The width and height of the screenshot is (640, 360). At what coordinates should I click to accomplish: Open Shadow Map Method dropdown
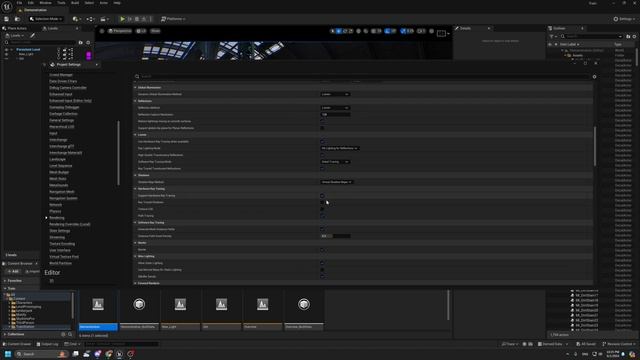coord(336,182)
